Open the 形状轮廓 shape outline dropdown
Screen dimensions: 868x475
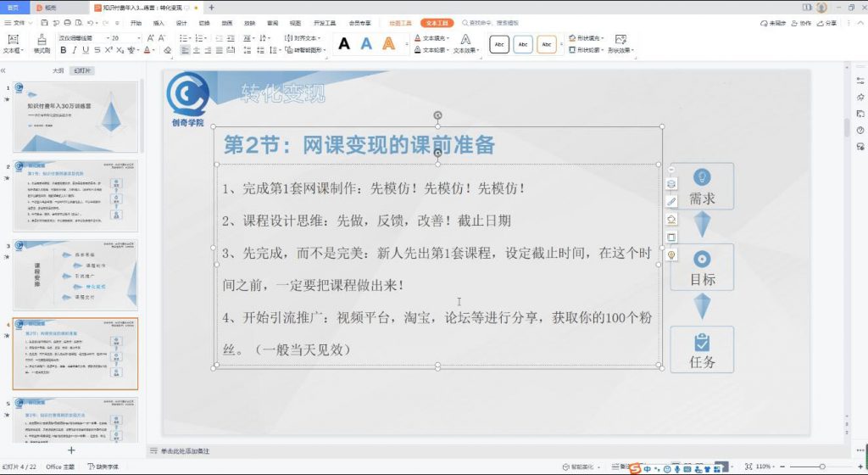(587, 50)
